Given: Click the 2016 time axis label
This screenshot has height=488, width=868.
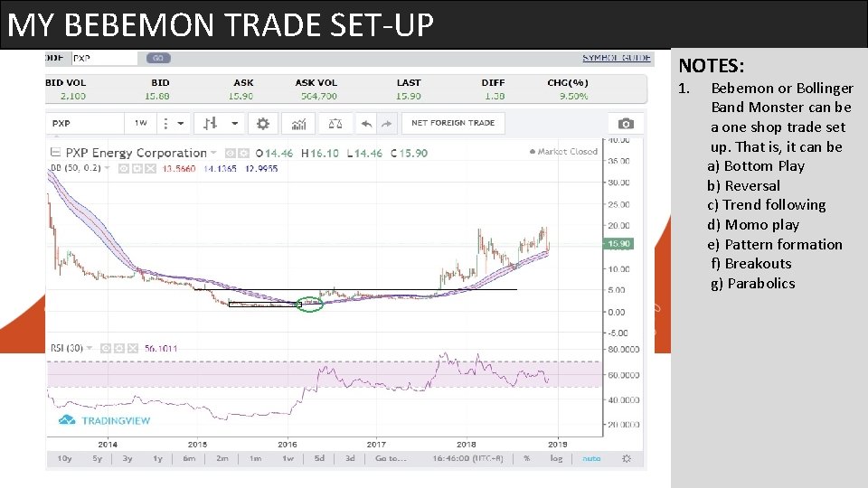Looking at the screenshot, I should pos(288,444).
